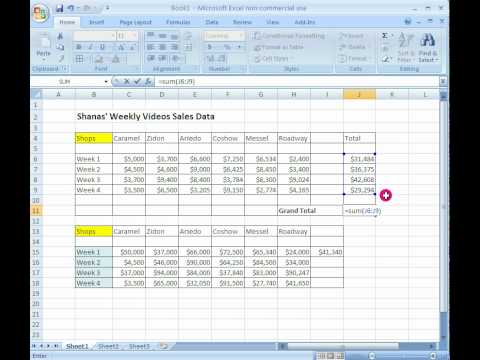480x360 pixels.
Task: Click the Insert cells button
Action: (x=352, y=36)
